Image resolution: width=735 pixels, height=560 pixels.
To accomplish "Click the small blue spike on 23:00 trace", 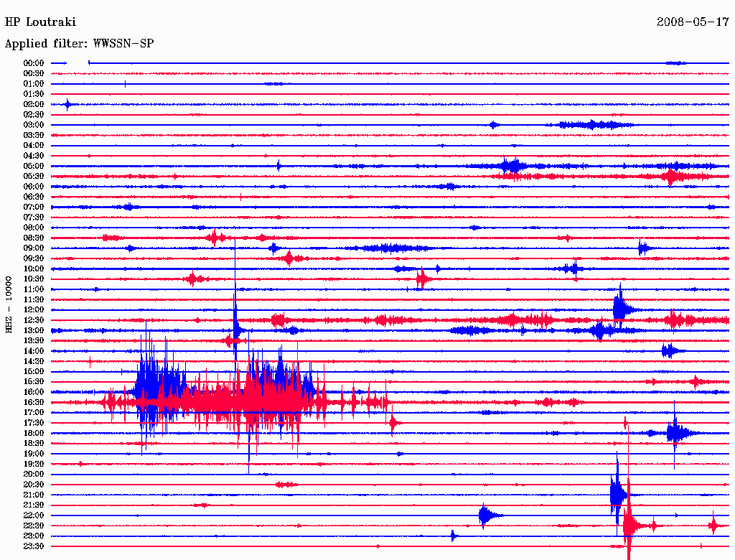I will coord(454,536).
